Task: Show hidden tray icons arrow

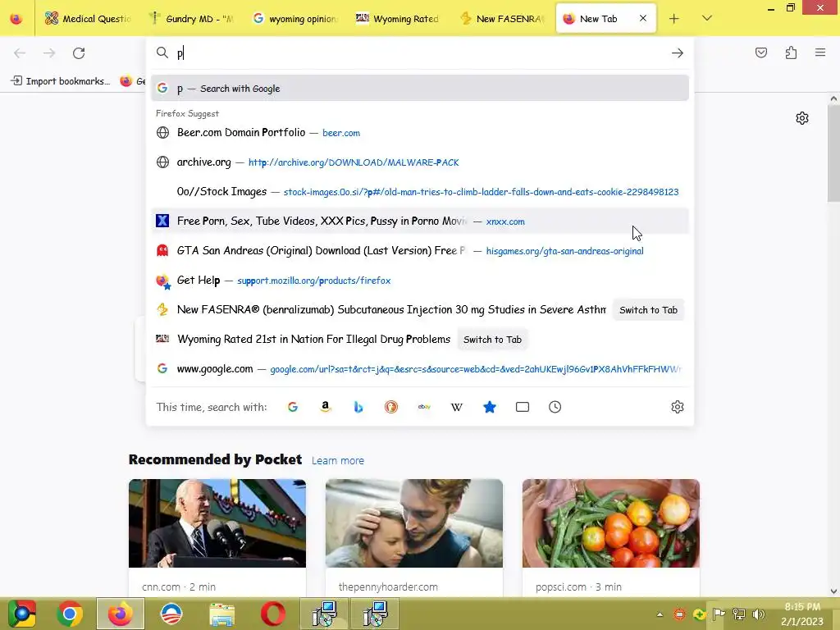Action: [660, 614]
